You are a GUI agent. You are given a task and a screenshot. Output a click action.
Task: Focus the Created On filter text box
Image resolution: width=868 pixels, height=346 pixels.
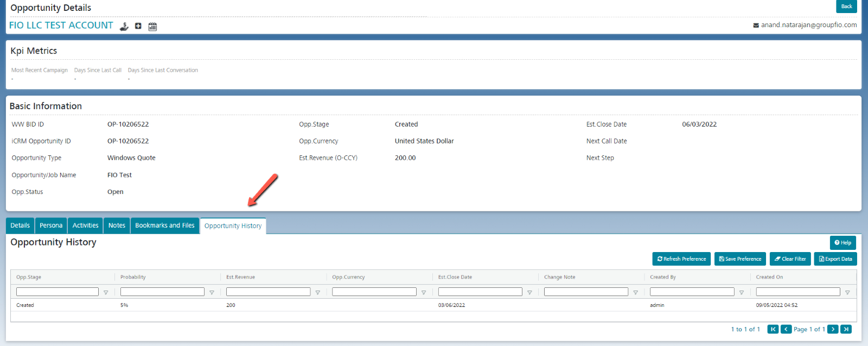(798, 292)
